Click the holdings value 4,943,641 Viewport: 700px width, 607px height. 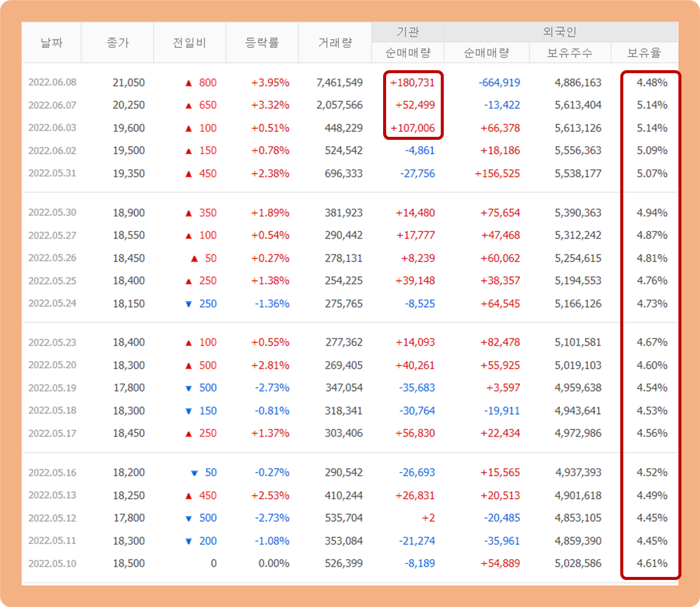click(578, 411)
